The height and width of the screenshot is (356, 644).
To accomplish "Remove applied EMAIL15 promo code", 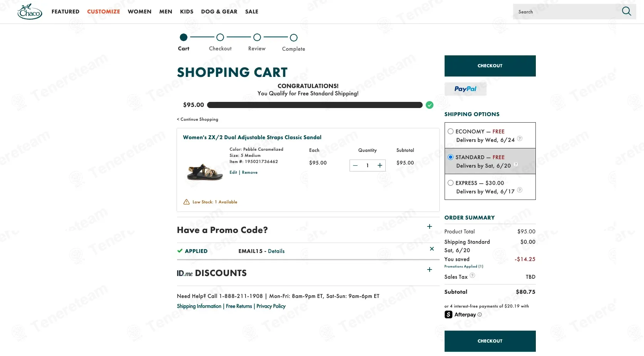I will (432, 249).
